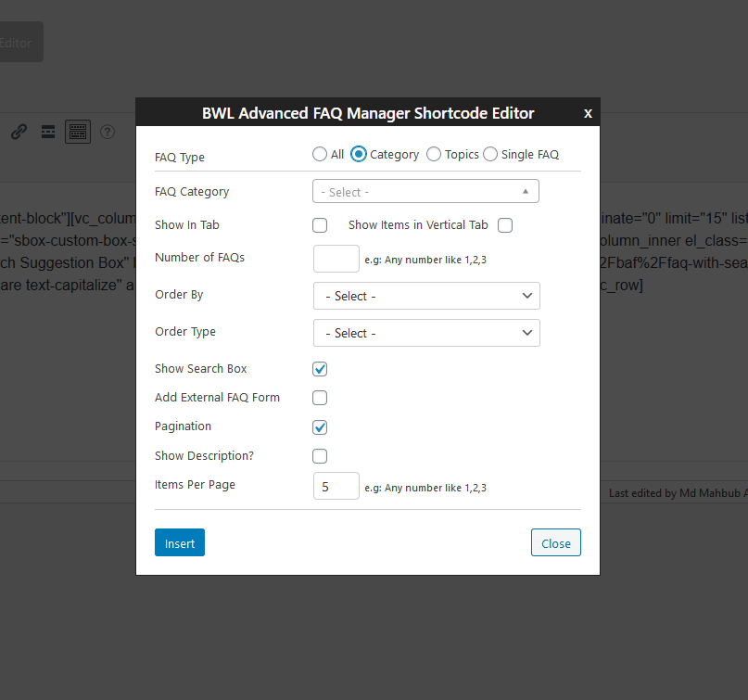The width and height of the screenshot is (748, 700).
Task: Click 'Last edited by Md Mahbub' status text
Action: (x=675, y=493)
